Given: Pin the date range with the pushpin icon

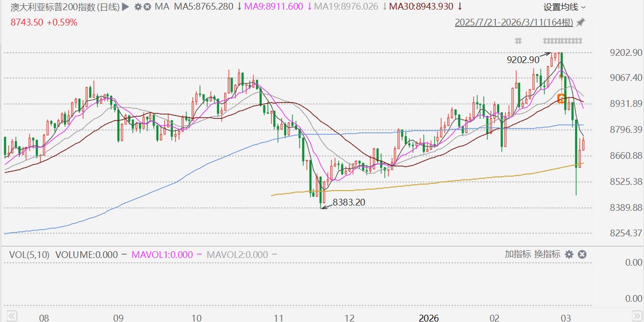Looking at the screenshot, I should tap(580, 22).
